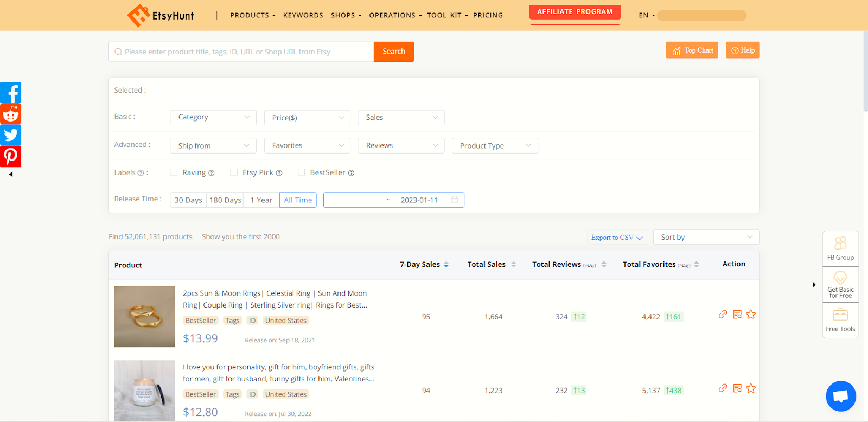Go to PRICING page
868x422 pixels.
tap(488, 15)
